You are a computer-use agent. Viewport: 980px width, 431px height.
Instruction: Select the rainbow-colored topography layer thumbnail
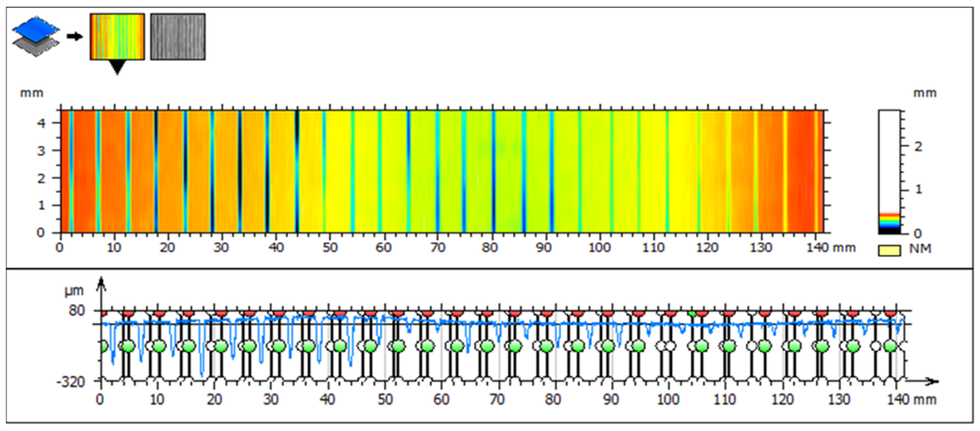(117, 37)
